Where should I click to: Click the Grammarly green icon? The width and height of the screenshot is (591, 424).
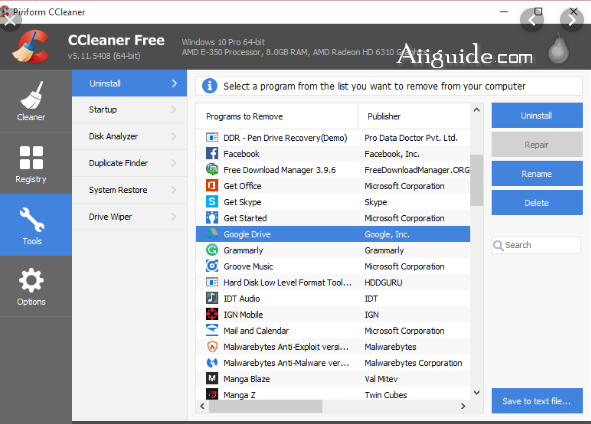coord(212,250)
